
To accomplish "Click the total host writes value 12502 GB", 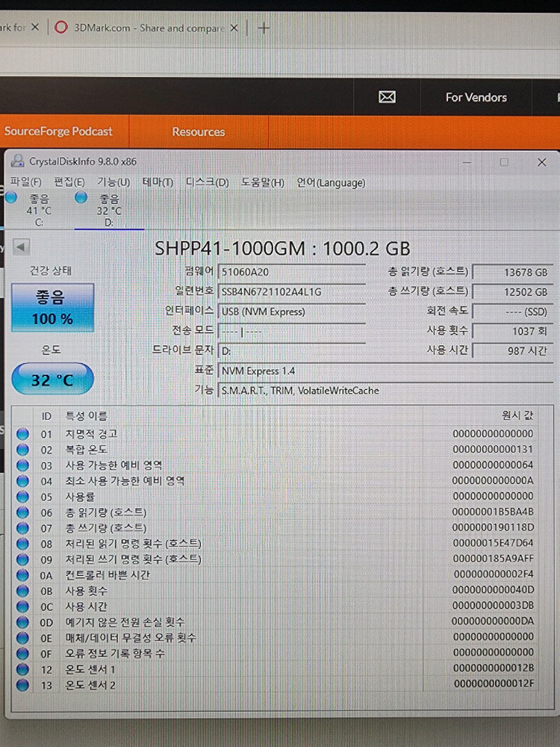I will point(512,292).
